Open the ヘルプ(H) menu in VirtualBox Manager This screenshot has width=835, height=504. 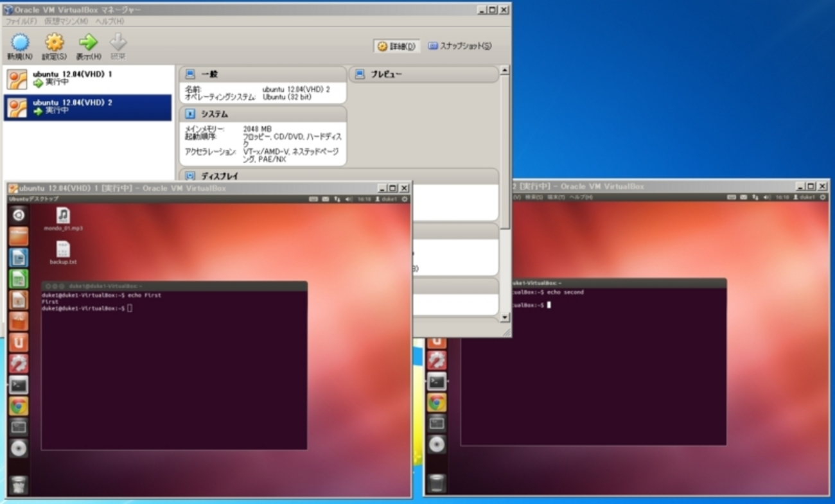coord(109,21)
